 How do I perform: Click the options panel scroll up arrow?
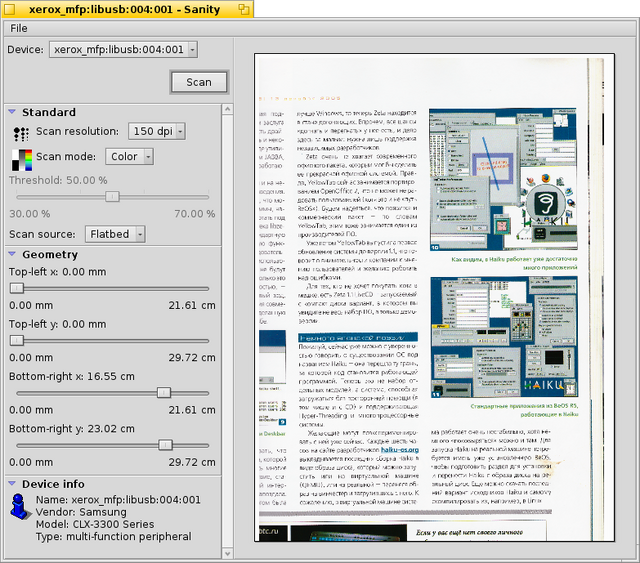228,109
